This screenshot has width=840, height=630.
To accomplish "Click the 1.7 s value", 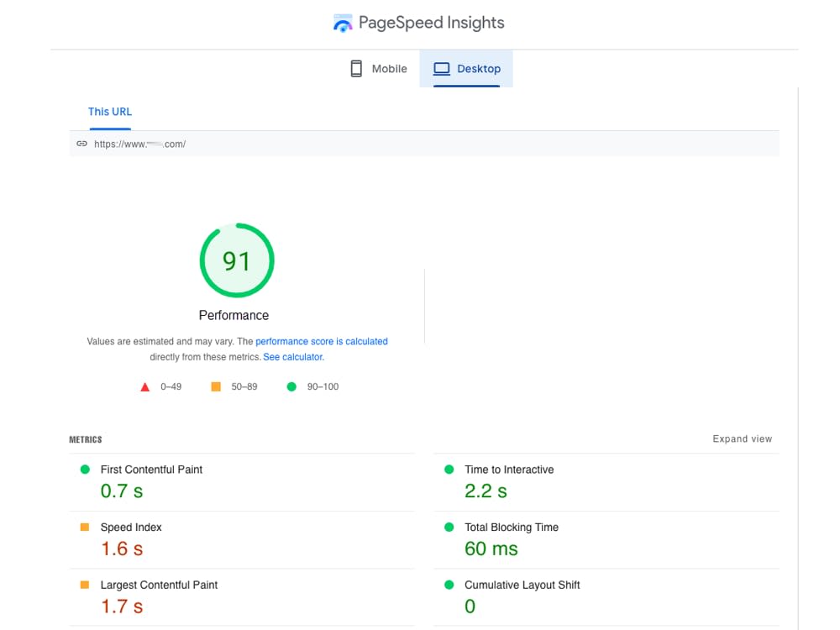I will [122, 606].
